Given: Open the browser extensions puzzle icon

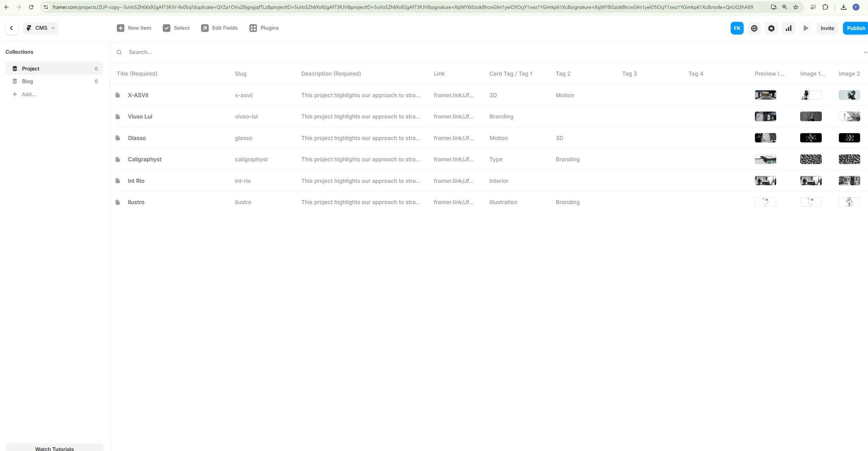Looking at the screenshot, I should pos(825,7).
